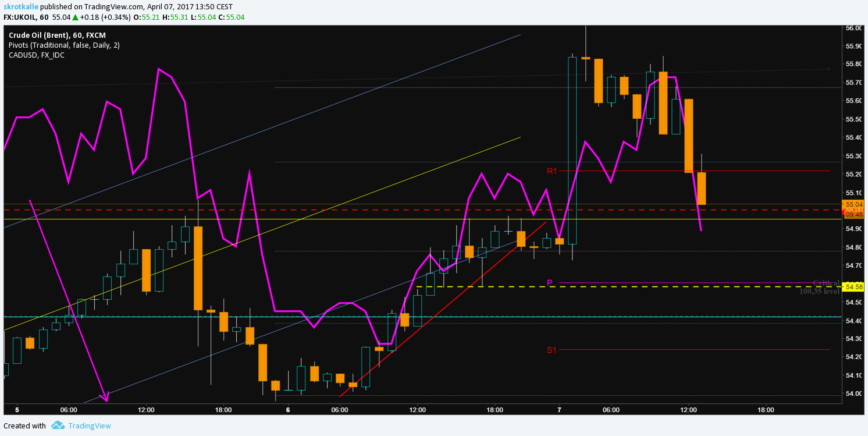Click the 54.20 price axis label

pos(853,357)
